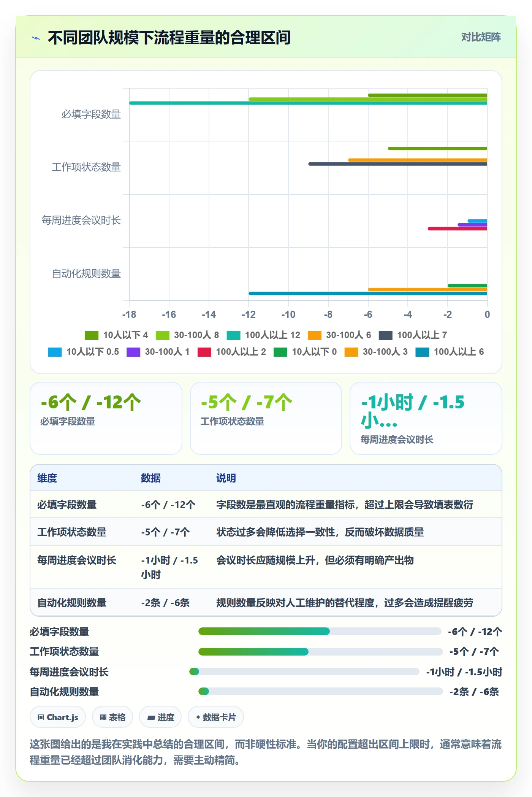Click the dark gray 100人以上 7 bar
This screenshot has height=797, width=532.
398,164
